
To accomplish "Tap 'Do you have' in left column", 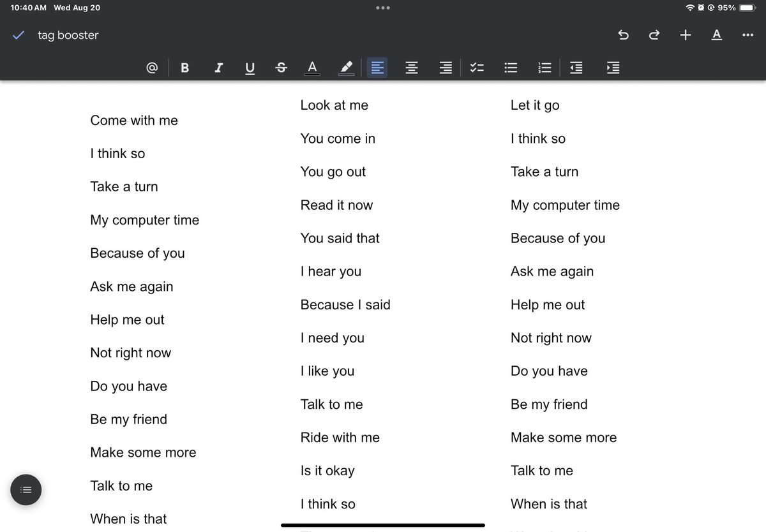I will coord(128,386).
